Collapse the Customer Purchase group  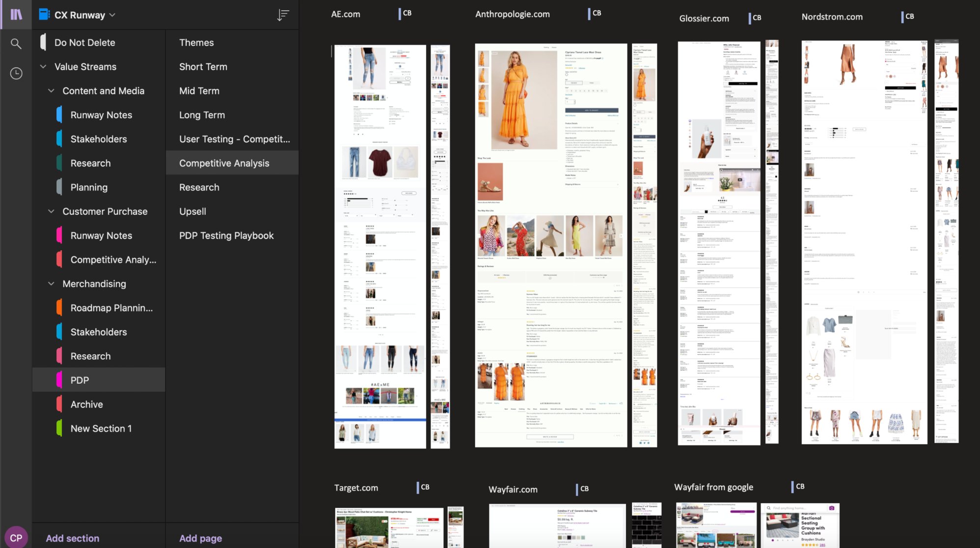pyautogui.click(x=51, y=211)
